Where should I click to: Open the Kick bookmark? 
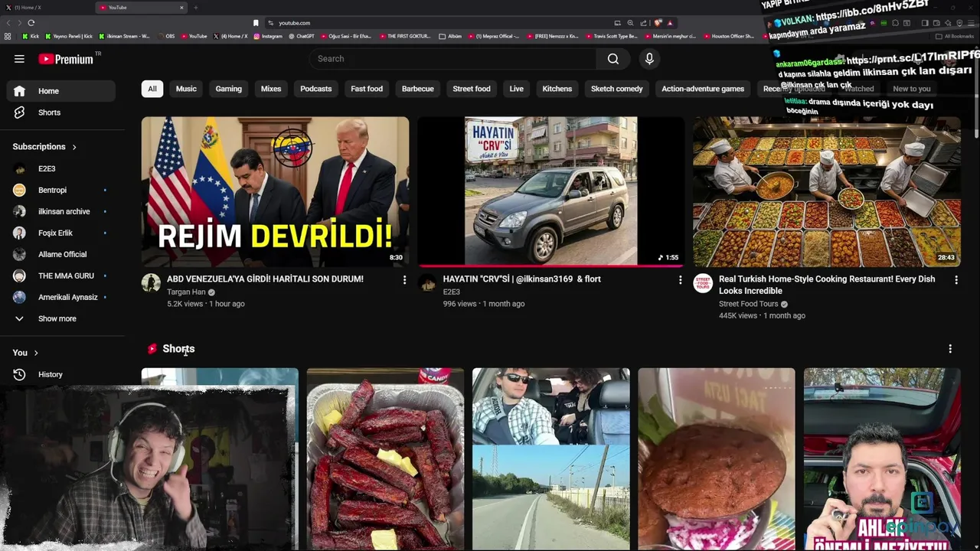pyautogui.click(x=31, y=36)
